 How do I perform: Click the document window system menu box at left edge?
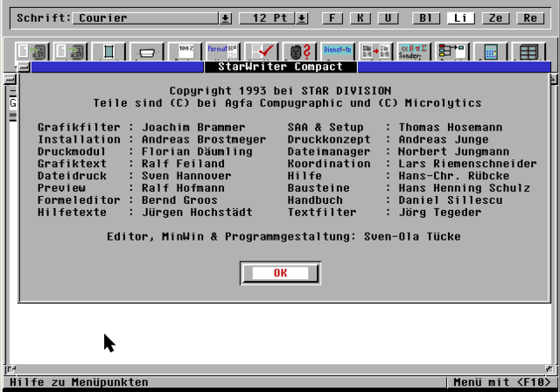(x=10, y=80)
